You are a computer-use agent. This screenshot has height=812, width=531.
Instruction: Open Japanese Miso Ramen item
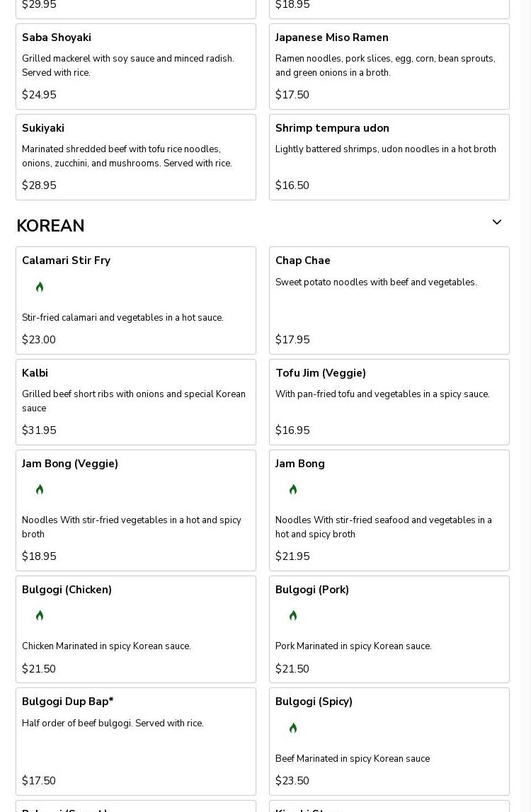pyautogui.click(x=389, y=67)
